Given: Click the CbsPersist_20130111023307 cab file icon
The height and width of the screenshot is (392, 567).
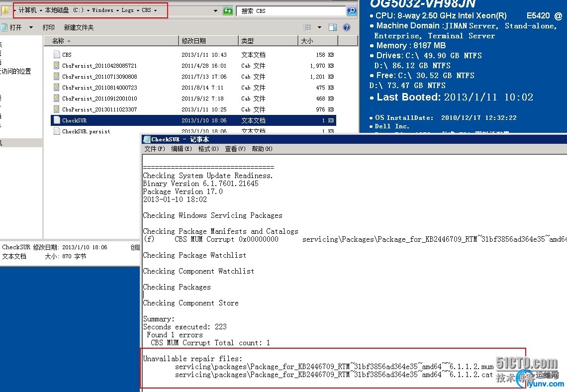Looking at the screenshot, I should pos(57,109).
